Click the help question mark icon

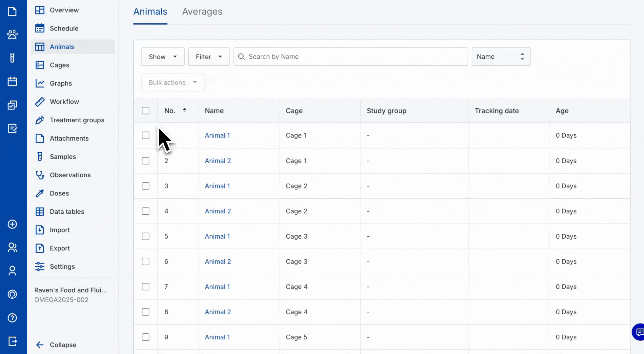tap(12, 318)
